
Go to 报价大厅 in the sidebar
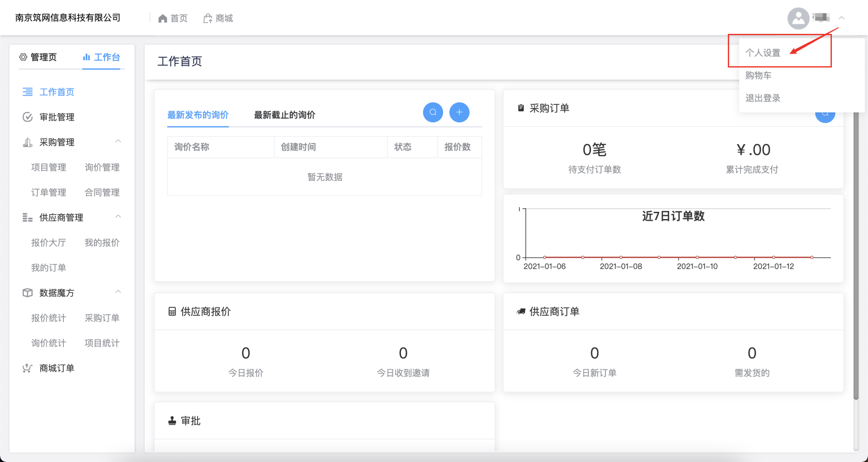(x=48, y=243)
